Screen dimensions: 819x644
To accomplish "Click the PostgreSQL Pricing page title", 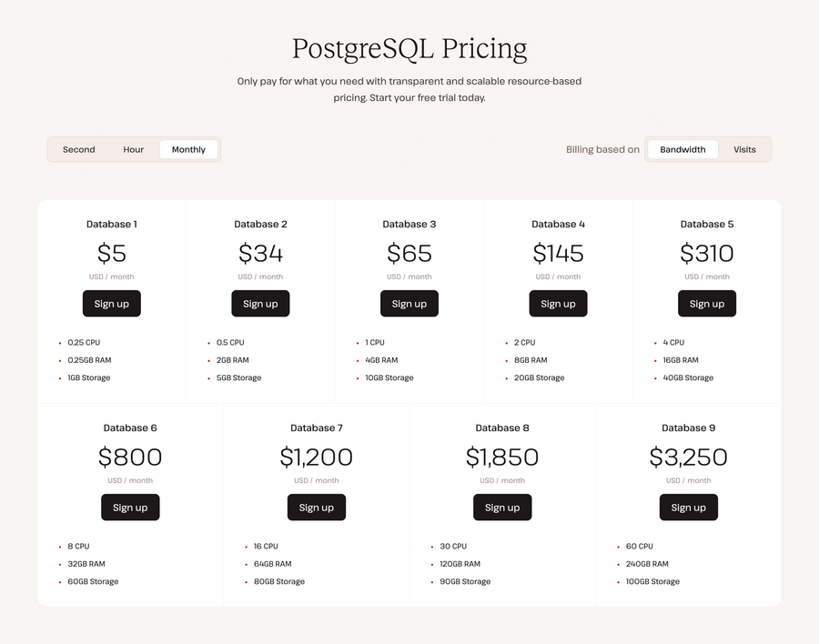I will tap(409, 48).
